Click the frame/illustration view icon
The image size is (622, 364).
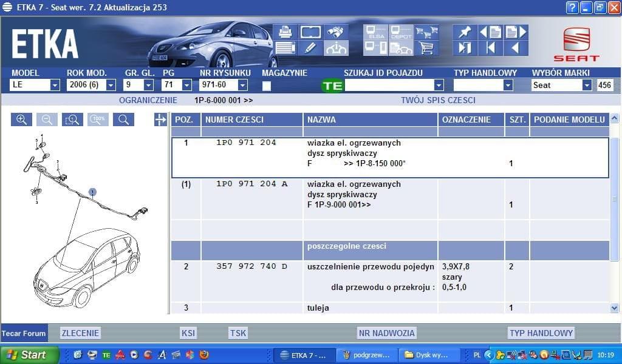[310, 32]
